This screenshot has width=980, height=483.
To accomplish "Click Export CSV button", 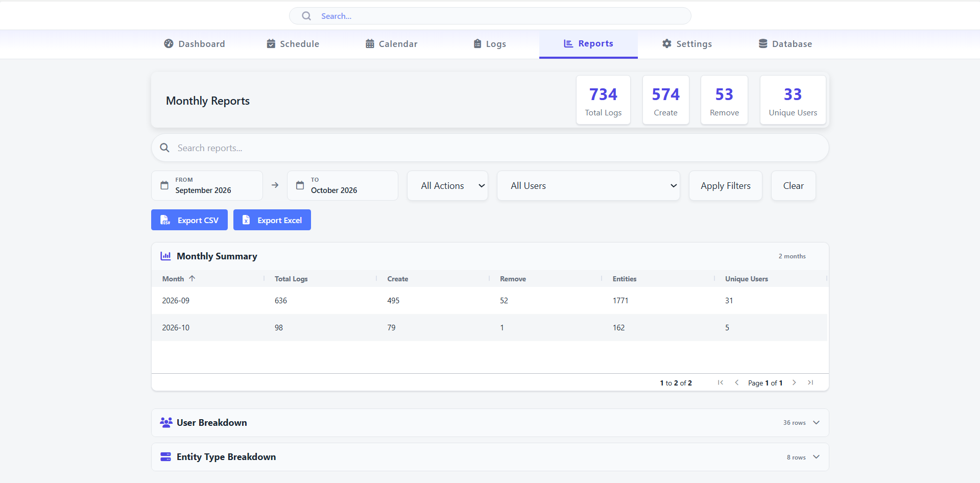I will tap(189, 220).
